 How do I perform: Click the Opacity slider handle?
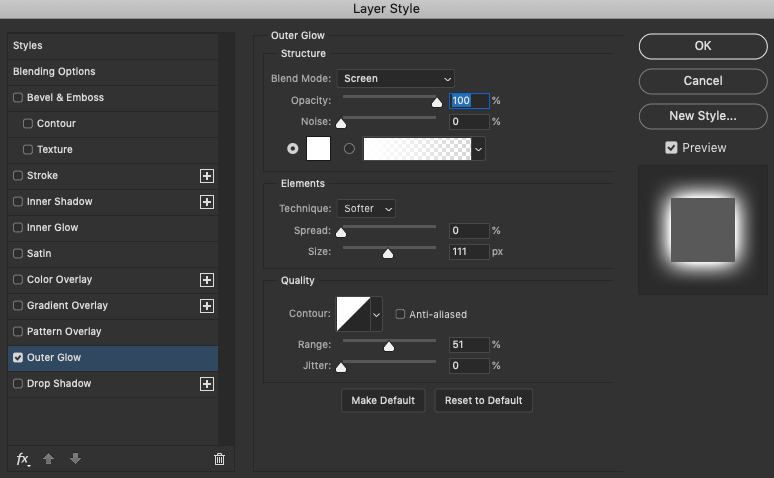(437, 102)
